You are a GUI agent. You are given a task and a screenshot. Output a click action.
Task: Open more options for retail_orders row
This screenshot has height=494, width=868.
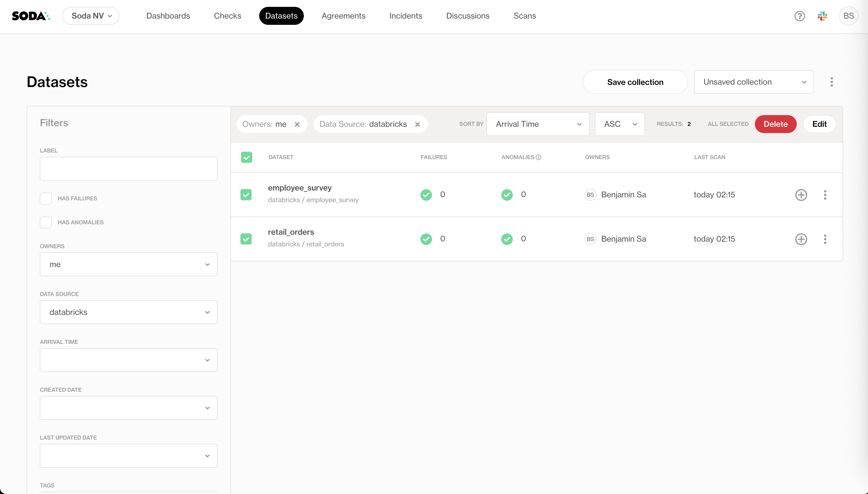[x=825, y=239]
